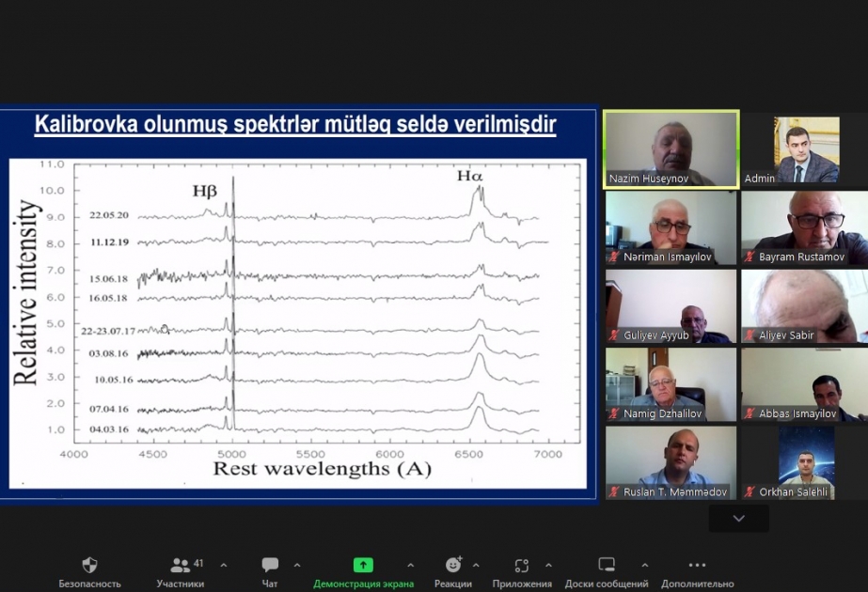Viewport: 868px width, 592px height.
Task: Click the 04.03.16 spectrum date label
Action: [x=109, y=428]
